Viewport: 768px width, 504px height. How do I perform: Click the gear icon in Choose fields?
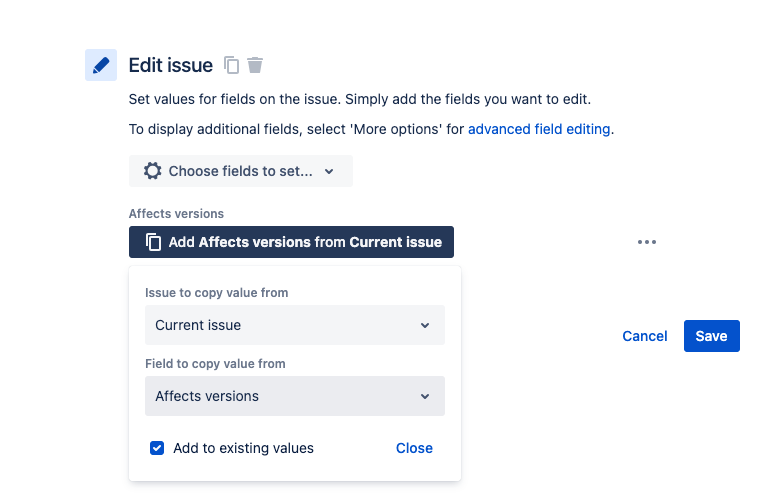[x=152, y=171]
